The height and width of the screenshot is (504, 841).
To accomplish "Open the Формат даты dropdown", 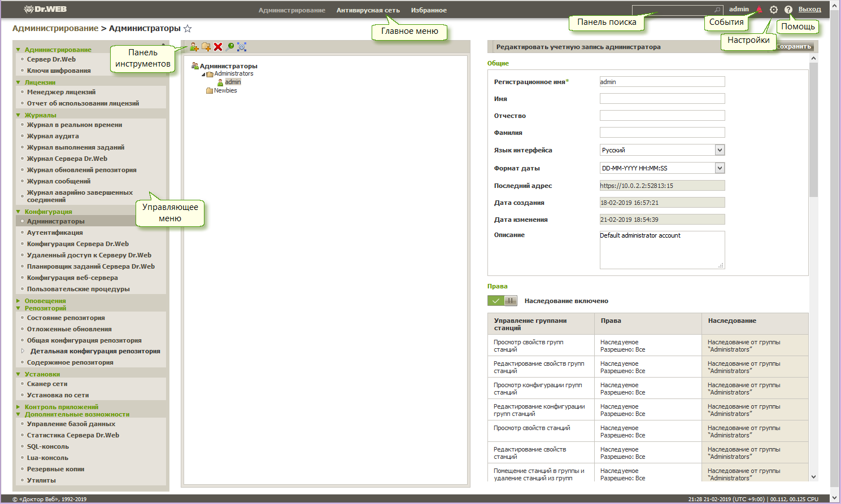I will tap(720, 168).
